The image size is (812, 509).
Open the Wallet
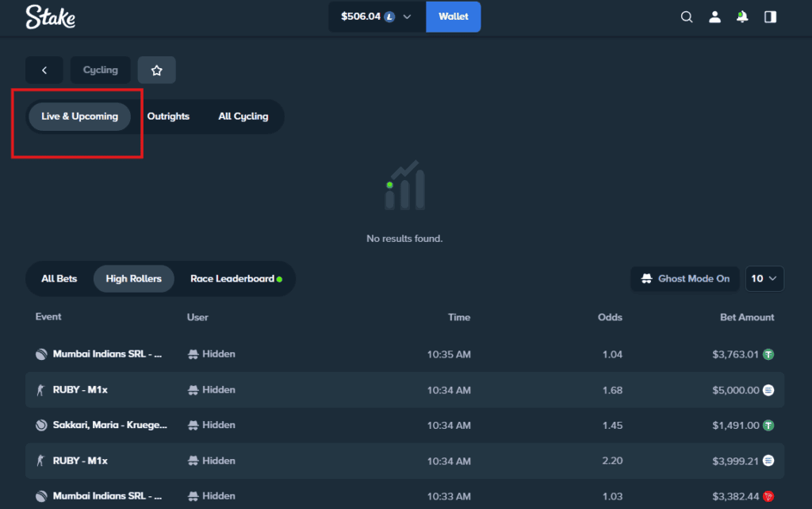[x=453, y=16]
